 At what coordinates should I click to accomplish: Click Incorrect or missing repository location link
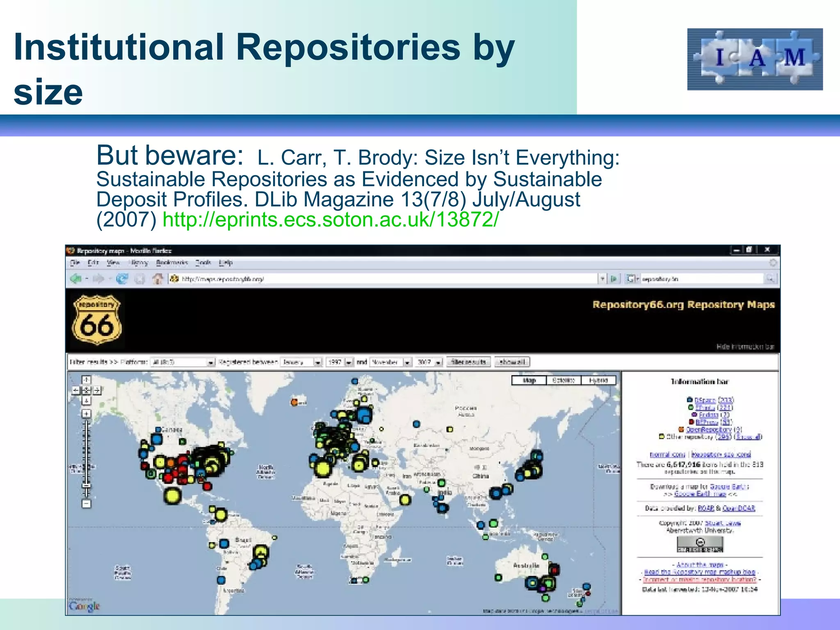click(x=700, y=580)
